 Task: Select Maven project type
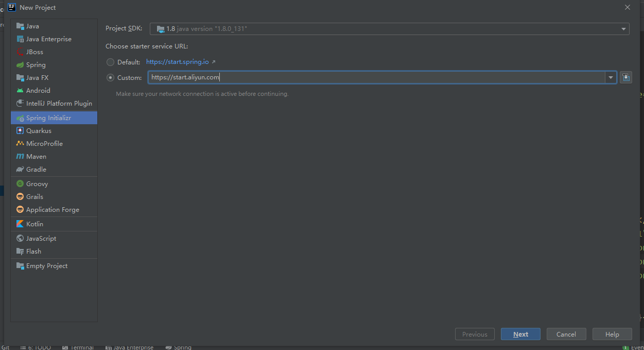point(54,156)
